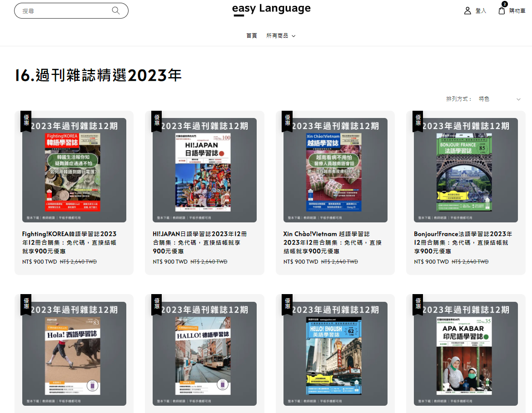The height and width of the screenshot is (413, 532).
Task: Click the sort dropdown chevron arrow
Action: click(518, 99)
